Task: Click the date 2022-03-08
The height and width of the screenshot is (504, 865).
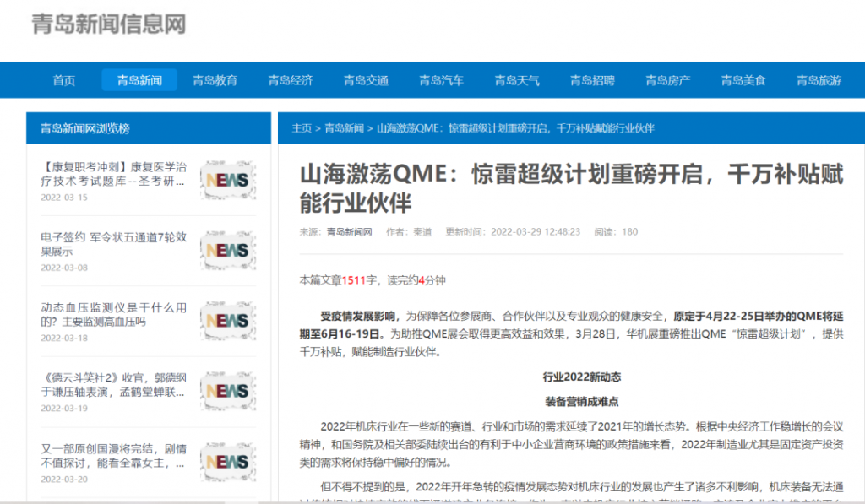Action: 64,268
